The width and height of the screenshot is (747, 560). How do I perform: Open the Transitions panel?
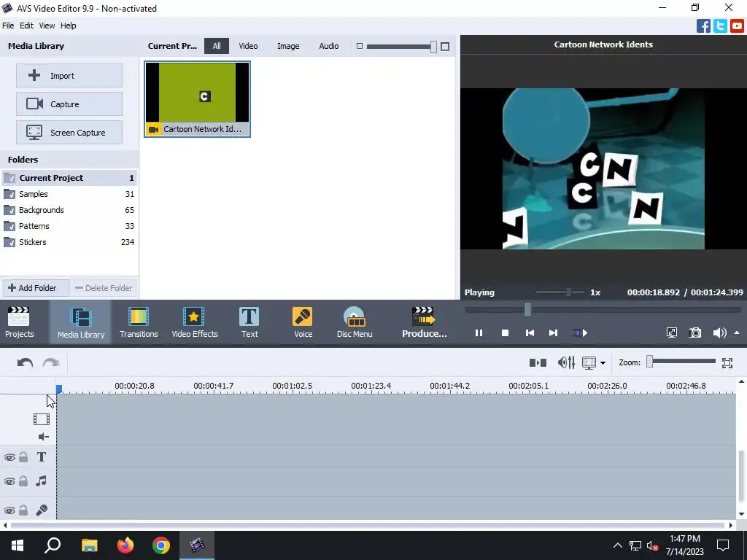pos(139,322)
